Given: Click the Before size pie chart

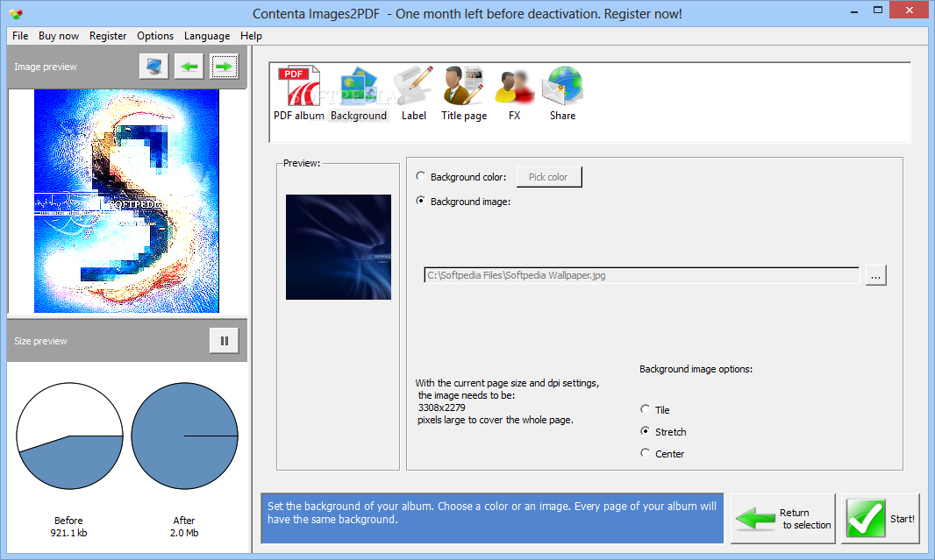Looking at the screenshot, I should (x=70, y=436).
